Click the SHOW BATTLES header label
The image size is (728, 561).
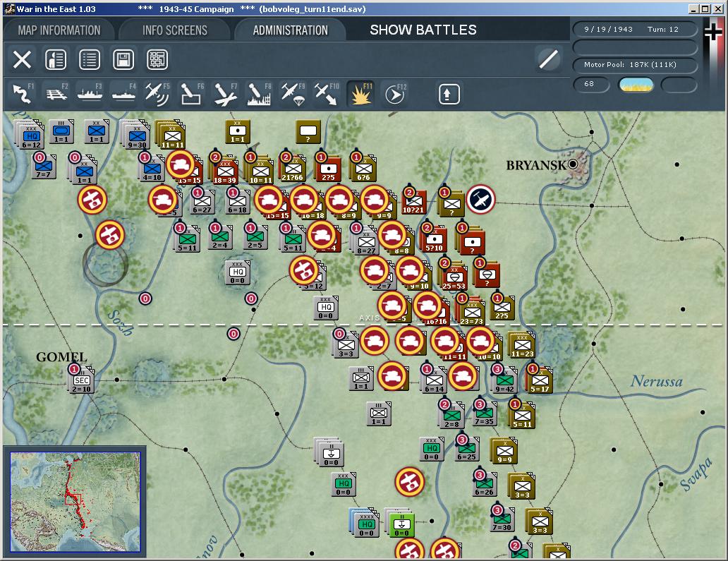click(x=423, y=30)
